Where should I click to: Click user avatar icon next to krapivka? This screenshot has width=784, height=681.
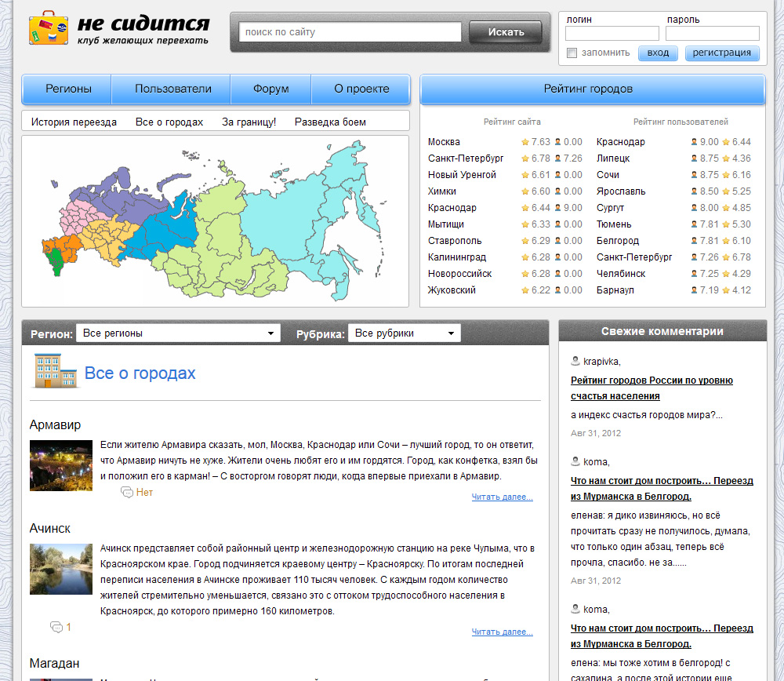pos(575,361)
